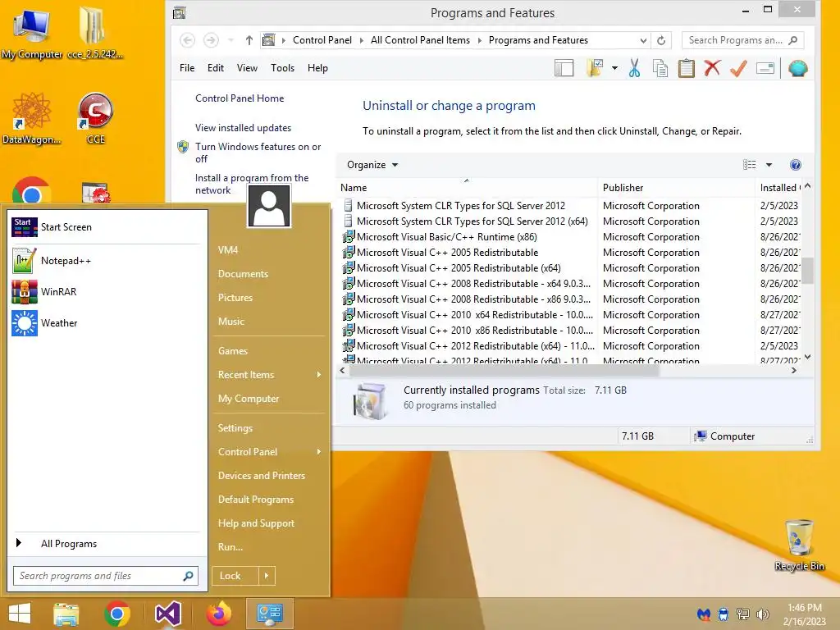This screenshot has height=630, width=840.
Task: Open the File menu
Action: tap(187, 68)
